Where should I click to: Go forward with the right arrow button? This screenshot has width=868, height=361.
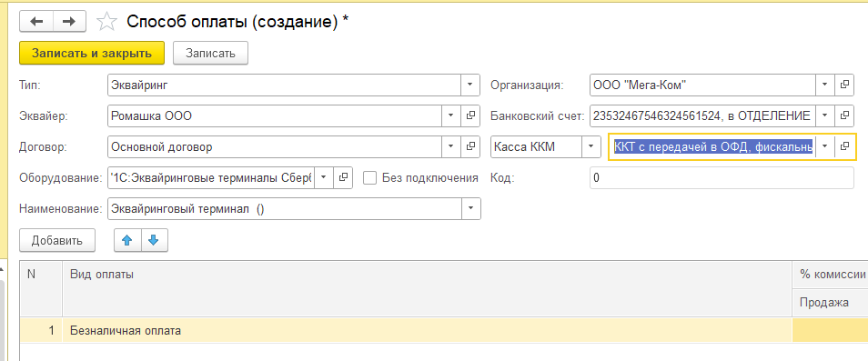click(x=69, y=22)
